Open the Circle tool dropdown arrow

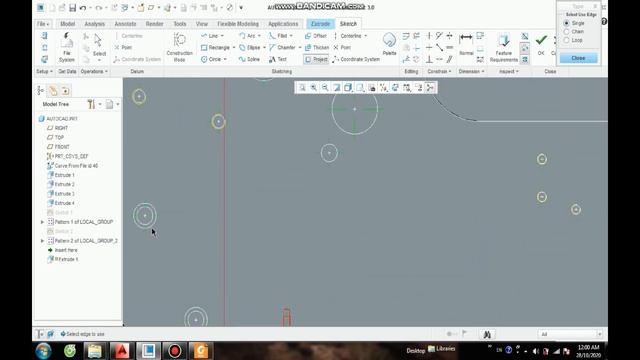225,59
